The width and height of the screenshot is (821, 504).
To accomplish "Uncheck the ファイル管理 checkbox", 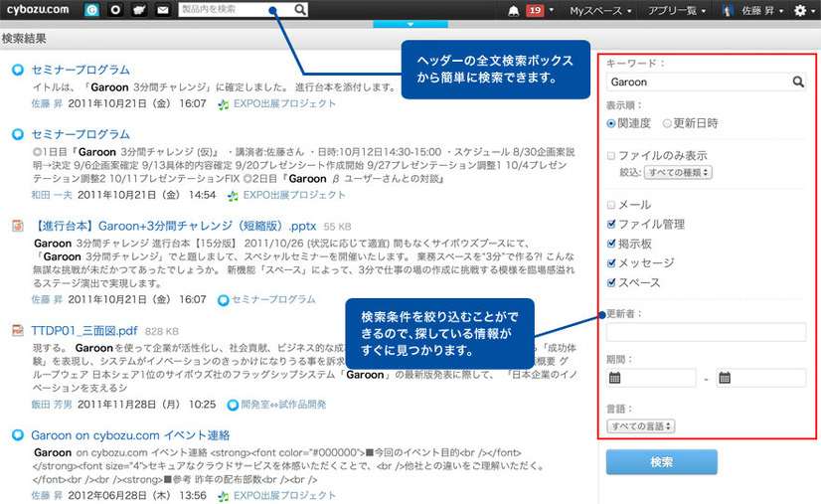I will [x=611, y=225].
